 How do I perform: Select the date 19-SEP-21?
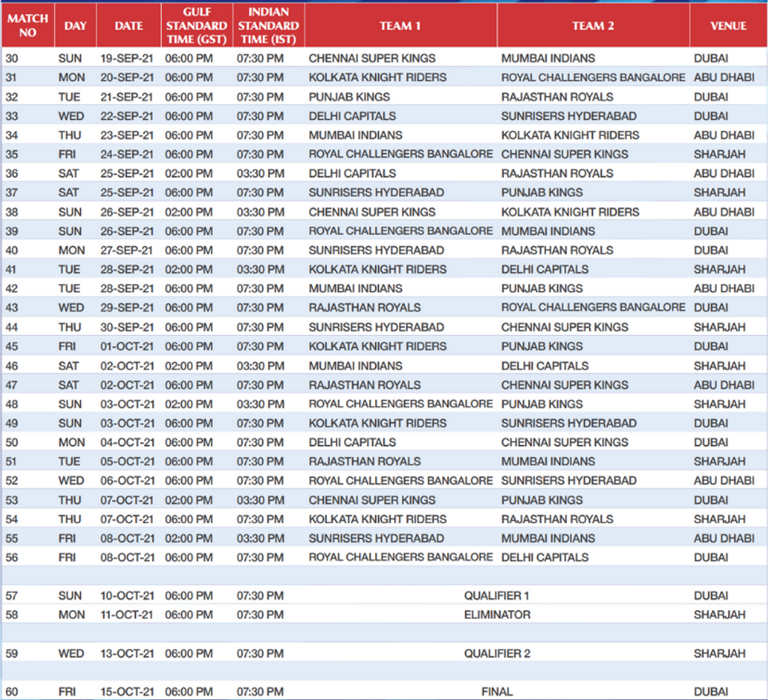pos(127,58)
